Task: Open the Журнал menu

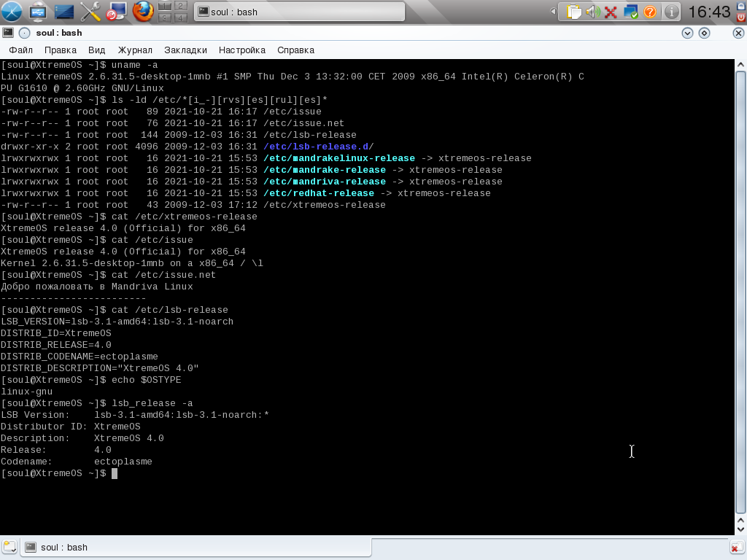Action: tap(135, 50)
